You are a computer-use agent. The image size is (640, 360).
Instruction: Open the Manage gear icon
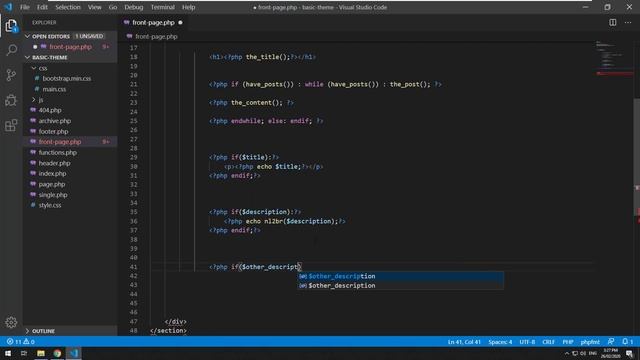click(11, 322)
